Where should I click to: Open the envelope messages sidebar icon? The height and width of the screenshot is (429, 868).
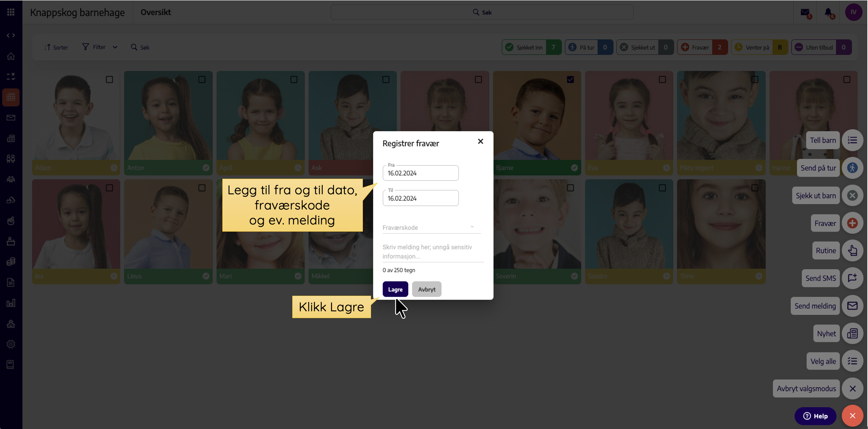click(x=11, y=118)
